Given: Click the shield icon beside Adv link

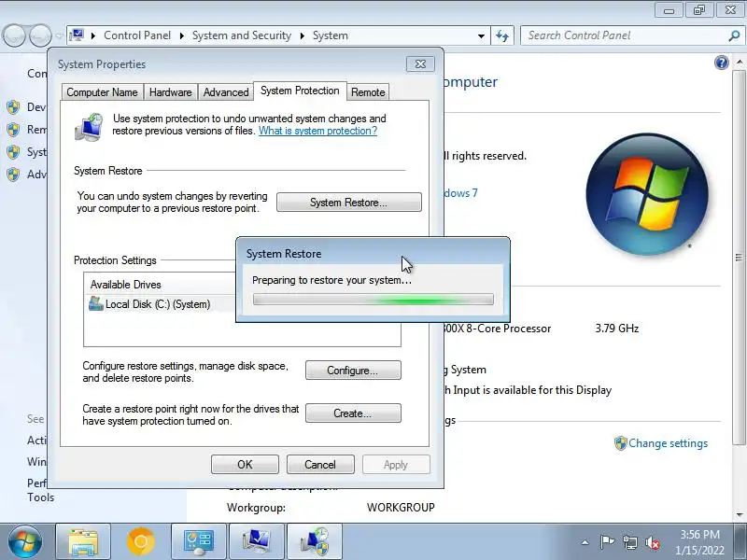Looking at the screenshot, I should tap(14, 175).
